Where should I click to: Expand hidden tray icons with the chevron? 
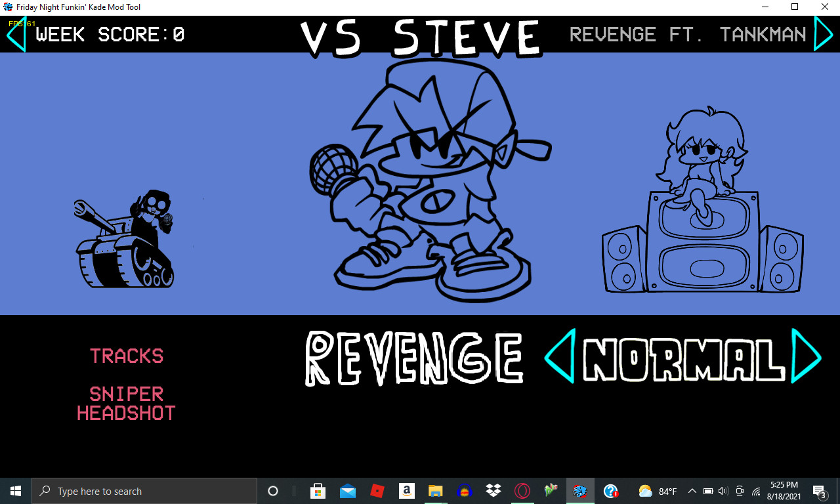pos(692,491)
